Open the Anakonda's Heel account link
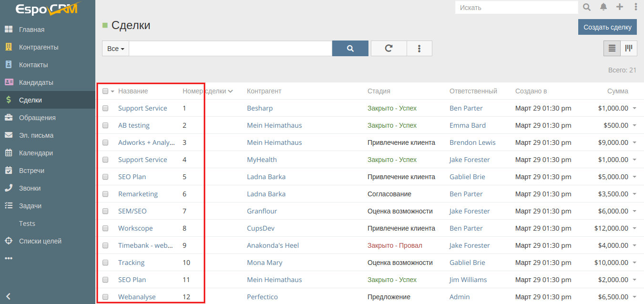 click(273, 245)
